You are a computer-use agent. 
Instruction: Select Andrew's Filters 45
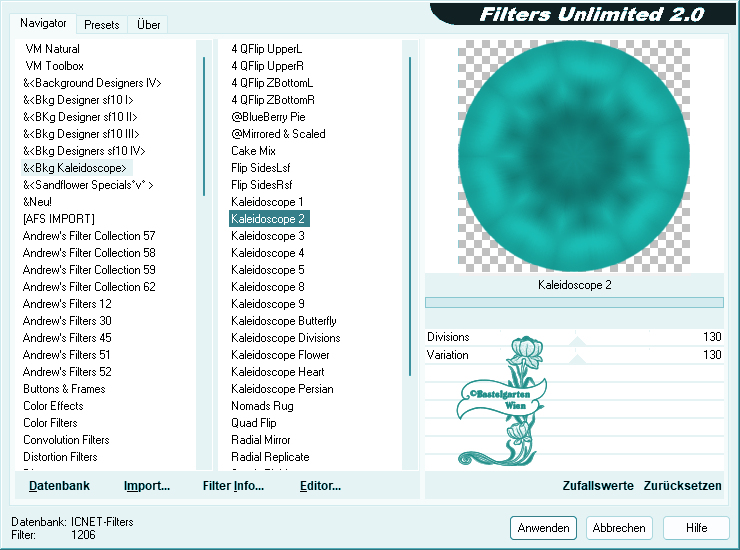[x=67, y=338]
